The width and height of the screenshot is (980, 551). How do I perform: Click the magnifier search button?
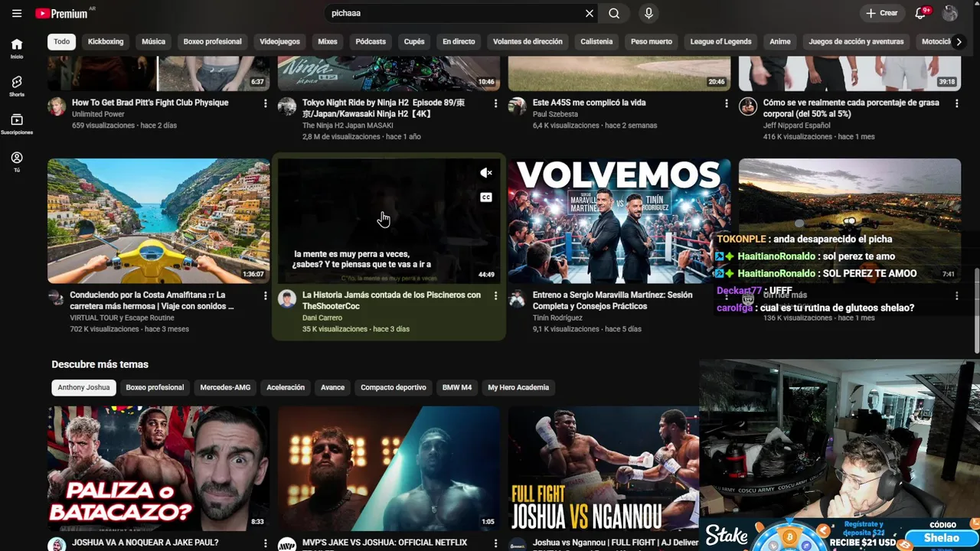[614, 13]
